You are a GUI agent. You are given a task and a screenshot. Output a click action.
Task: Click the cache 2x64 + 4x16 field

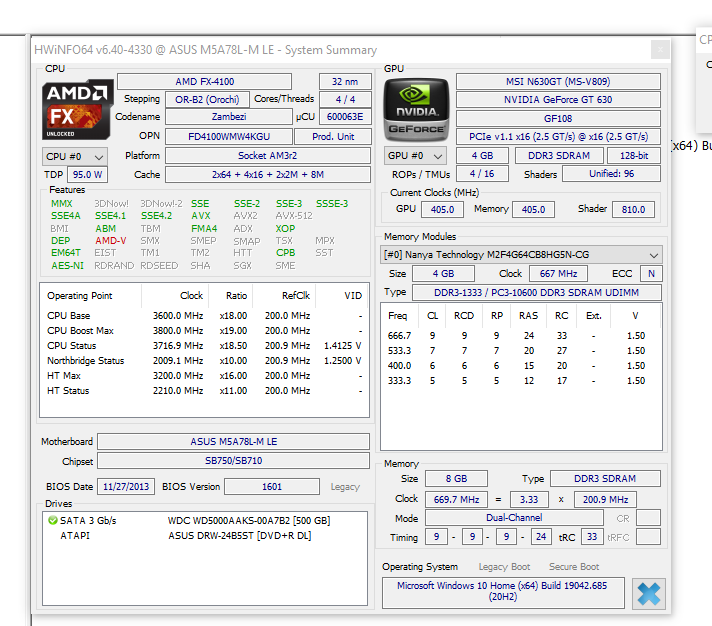[x=267, y=174]
